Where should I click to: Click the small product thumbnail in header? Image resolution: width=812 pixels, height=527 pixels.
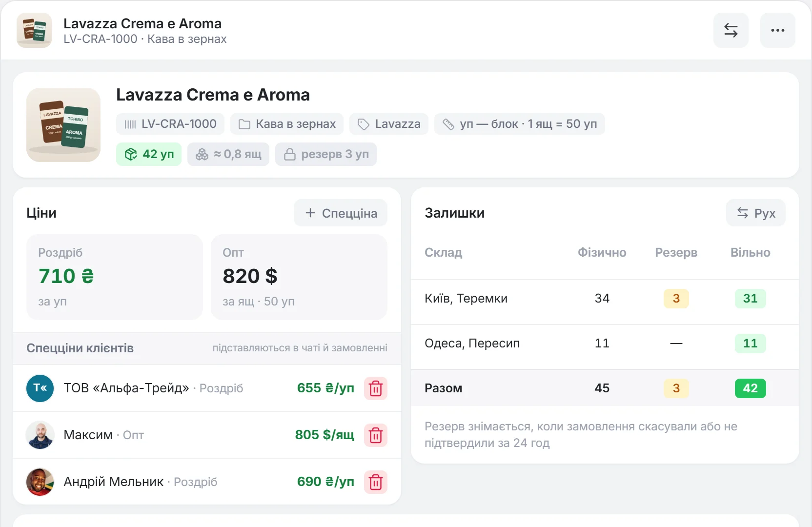34,30
